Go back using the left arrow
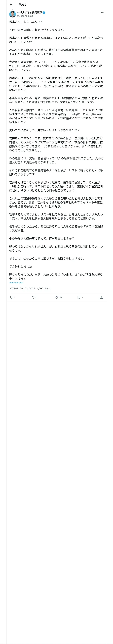Image resolution: width=113 pixels, height=644 pixels. pyautogui.click(x=11, y=5)
